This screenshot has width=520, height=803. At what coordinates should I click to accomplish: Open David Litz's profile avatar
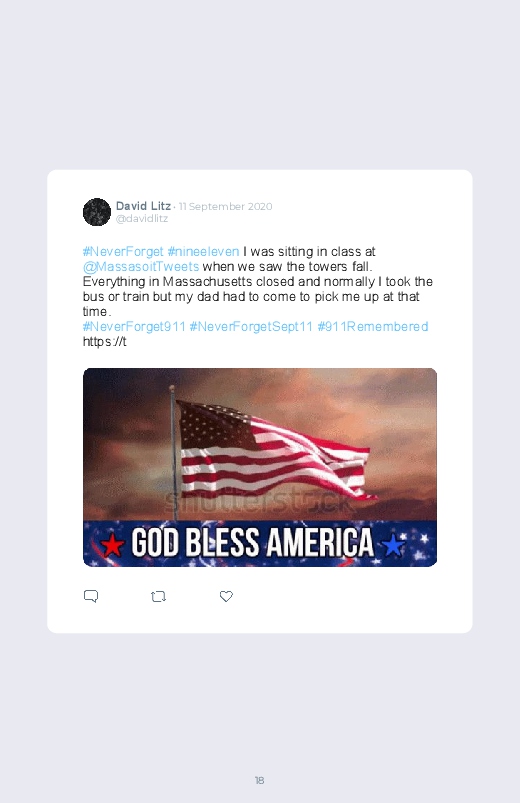(x=97, y=212)
